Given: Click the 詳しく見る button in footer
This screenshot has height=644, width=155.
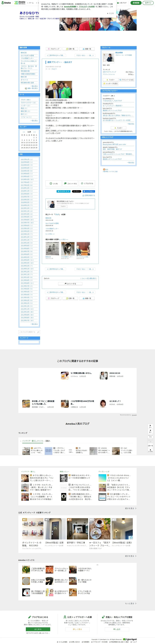Looking at the screenshot, I should click(77, 629).
